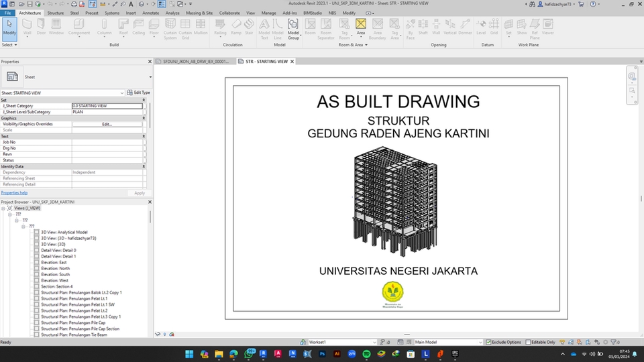Toggle checkbox for Section: Section 4
The image size is (644, 362).
click(36, 286)
